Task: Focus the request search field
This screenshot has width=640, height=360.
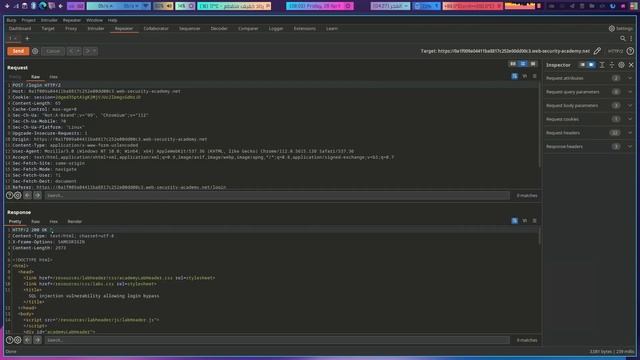Action: click(277, 196)
